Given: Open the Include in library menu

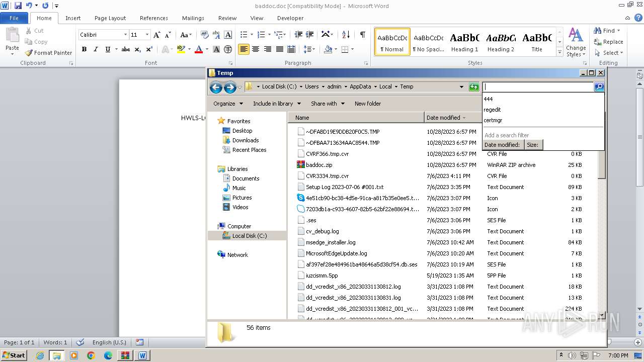Looking at the screenshot, I should (x=277, y=104).
